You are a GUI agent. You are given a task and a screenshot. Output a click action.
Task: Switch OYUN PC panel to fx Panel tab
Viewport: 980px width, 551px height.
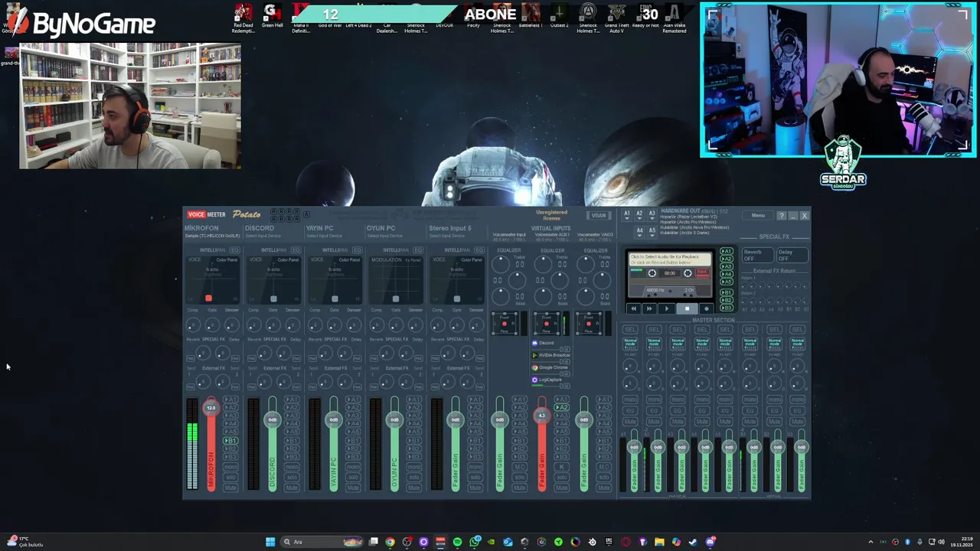[x=413, y=260]
